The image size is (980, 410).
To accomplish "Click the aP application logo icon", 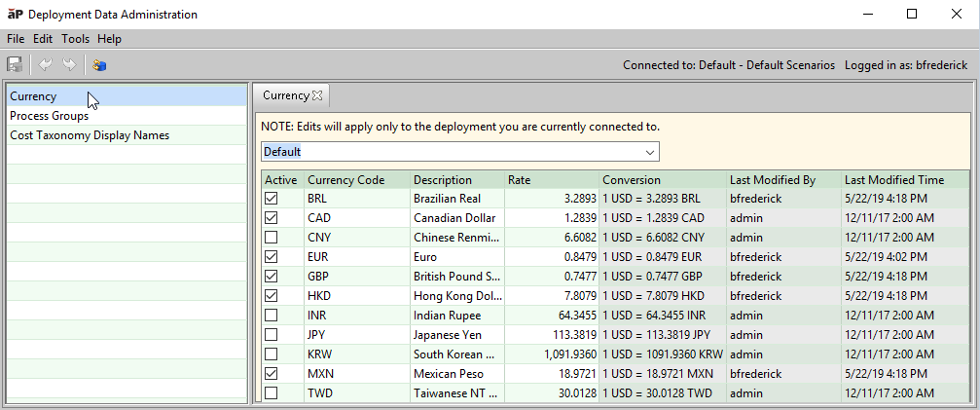I will (x=16, y=15).
